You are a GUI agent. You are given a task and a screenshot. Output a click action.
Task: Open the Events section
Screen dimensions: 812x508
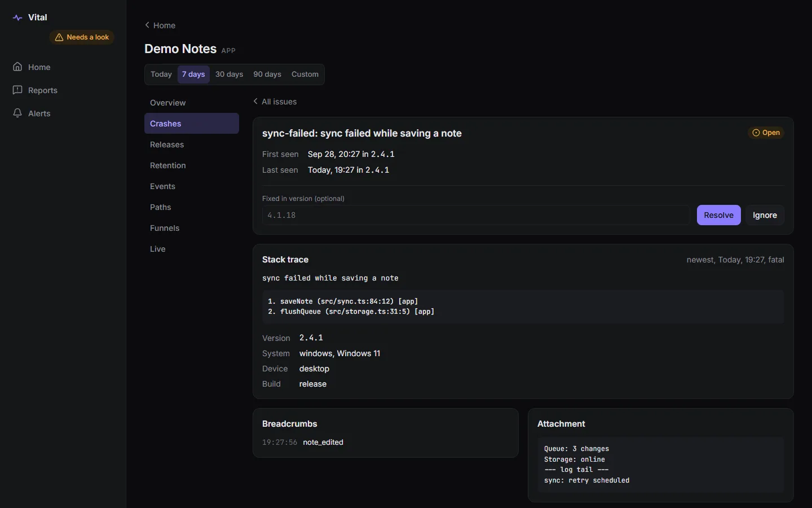click(x=192, y=186)
